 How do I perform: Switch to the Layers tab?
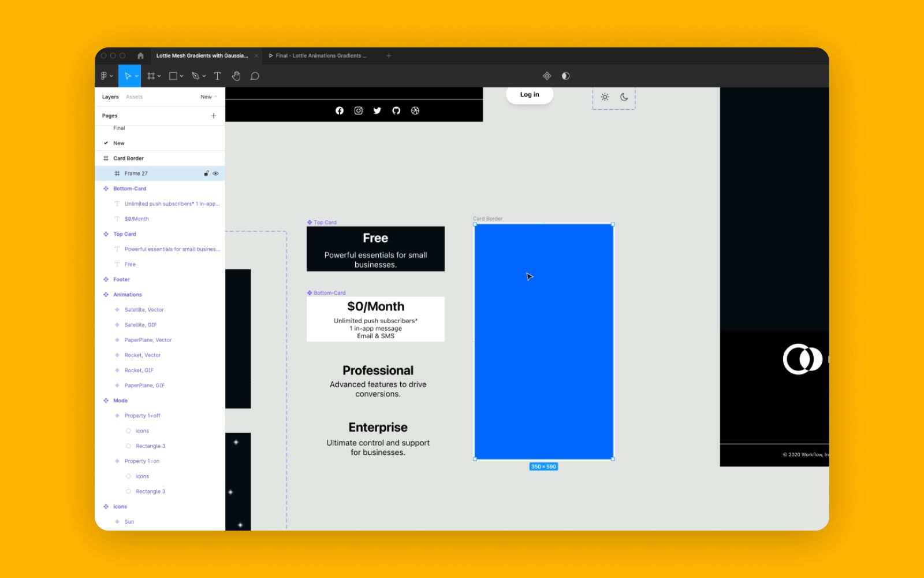(110, 97)
